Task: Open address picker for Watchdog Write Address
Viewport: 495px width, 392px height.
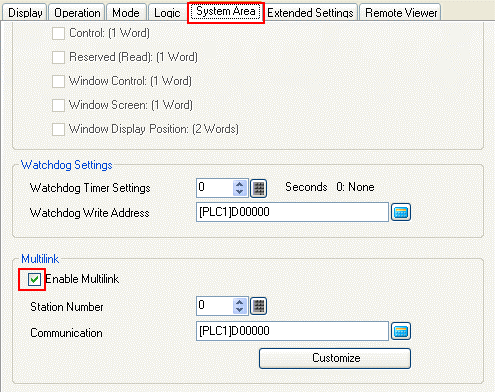Action: click(x=401, y=212)
